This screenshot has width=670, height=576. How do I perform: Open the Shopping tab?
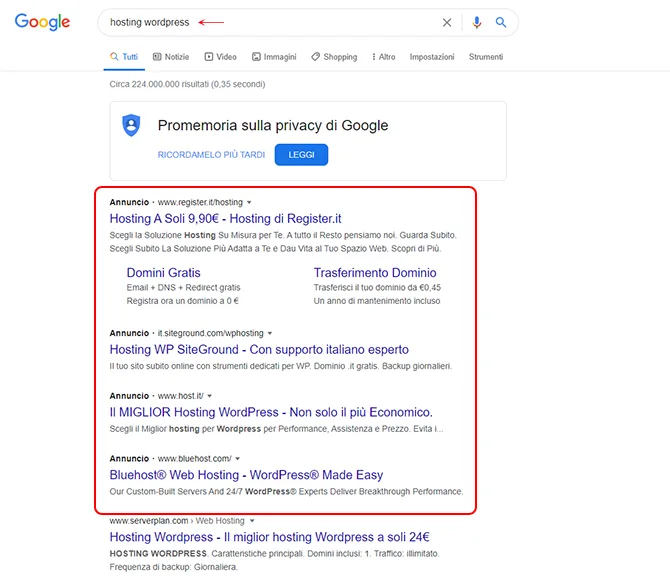pyautogui.click(x=334, y=57)
